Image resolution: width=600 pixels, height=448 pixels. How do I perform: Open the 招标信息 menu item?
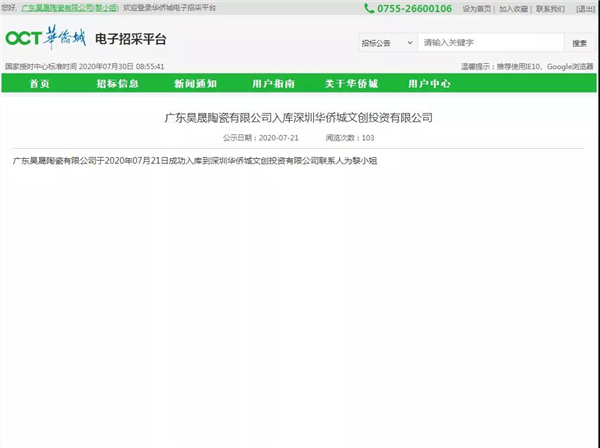click(x=117, y=84)
